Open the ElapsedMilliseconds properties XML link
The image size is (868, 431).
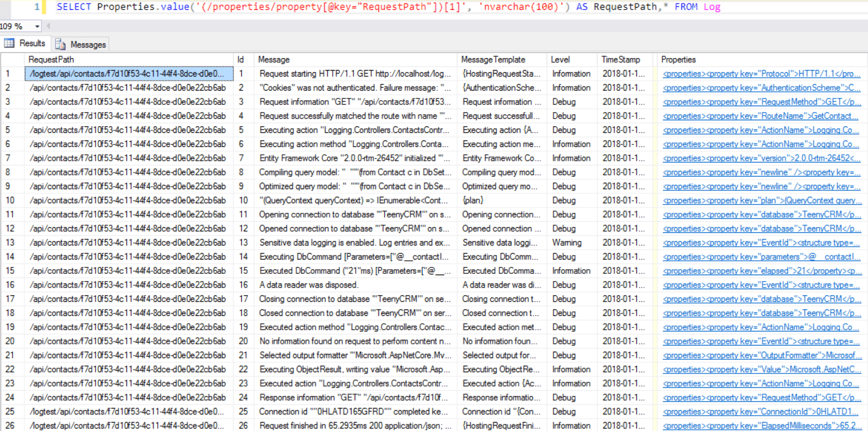coord(761,426)
